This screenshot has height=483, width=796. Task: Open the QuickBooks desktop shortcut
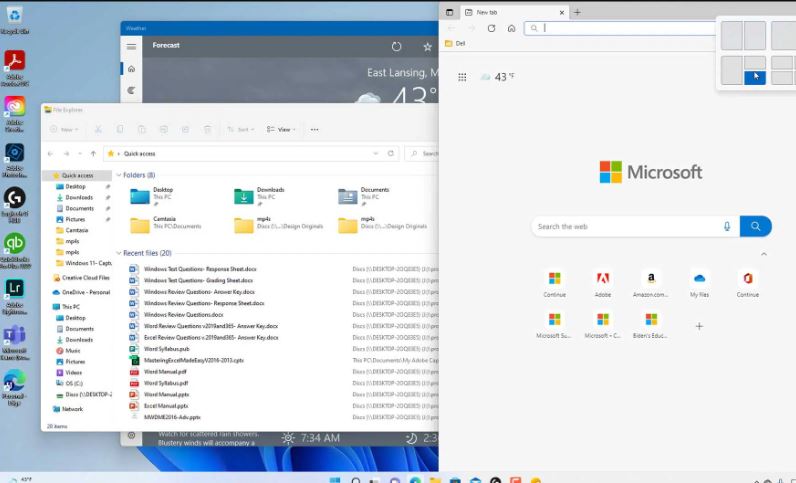tap(15, 250)
